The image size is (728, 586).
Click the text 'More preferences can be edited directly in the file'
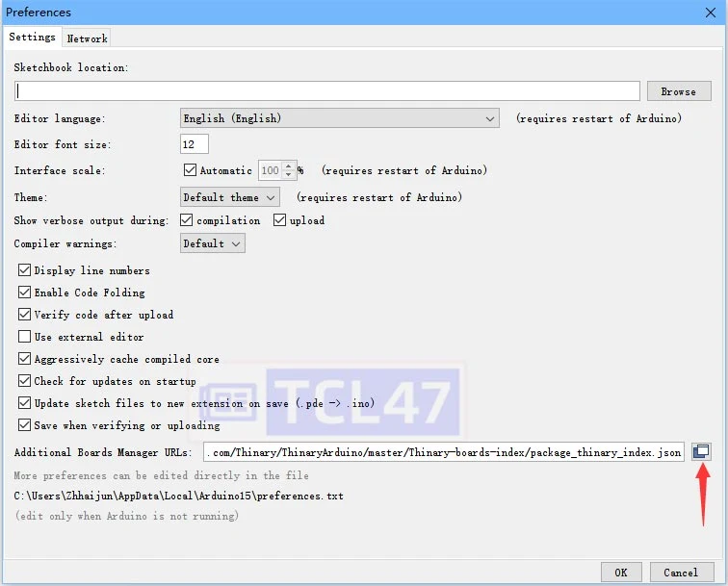[x=161, y=475]
